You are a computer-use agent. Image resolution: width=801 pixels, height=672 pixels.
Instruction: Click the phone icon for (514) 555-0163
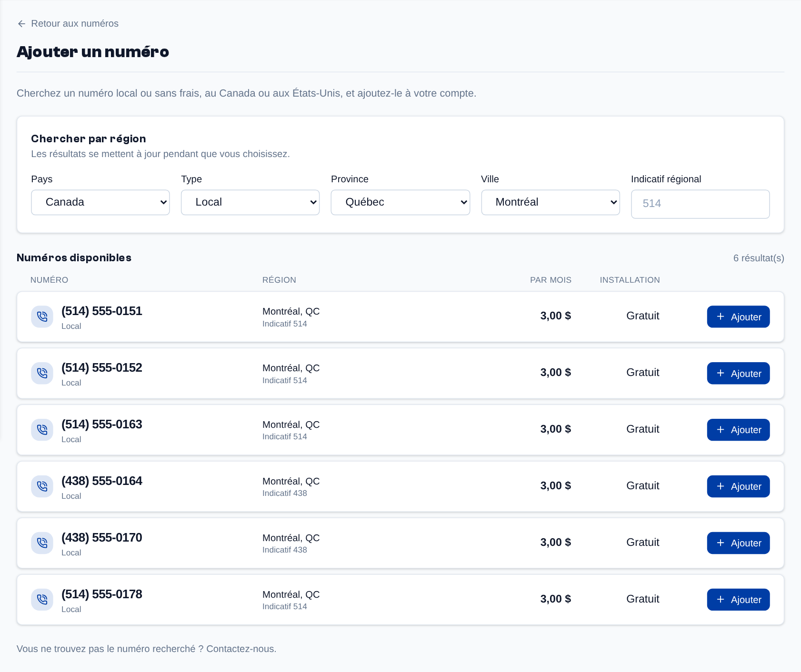click(x=42, y=430)
